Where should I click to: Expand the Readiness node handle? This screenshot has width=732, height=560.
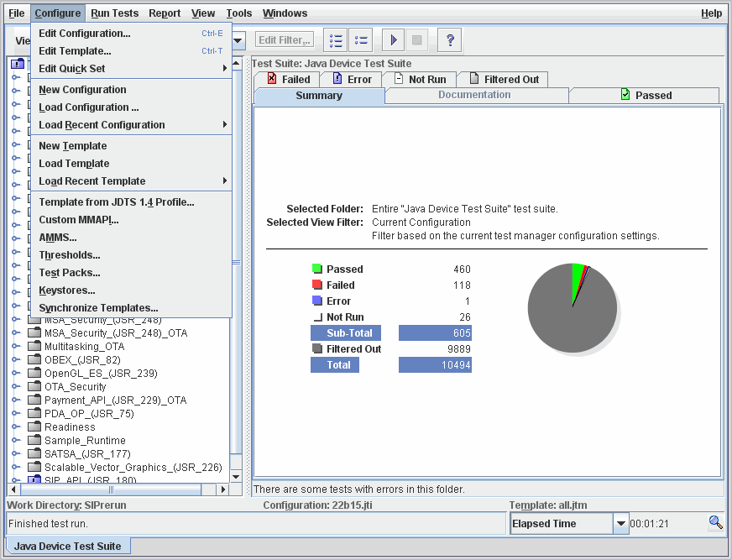pos(16,427)
